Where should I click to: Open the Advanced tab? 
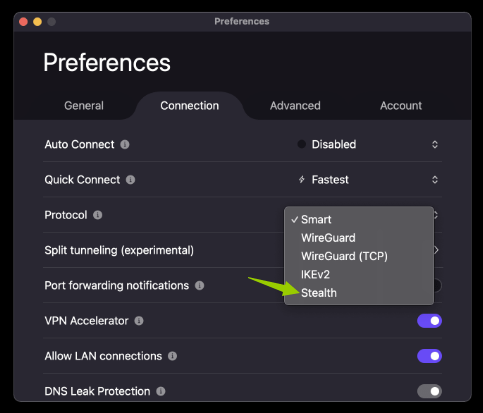295,106
